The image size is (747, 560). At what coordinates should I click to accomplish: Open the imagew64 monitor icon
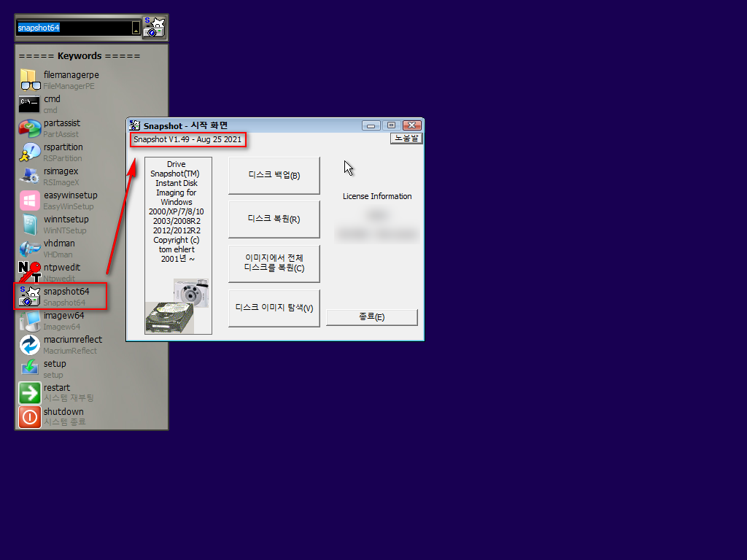29,321
